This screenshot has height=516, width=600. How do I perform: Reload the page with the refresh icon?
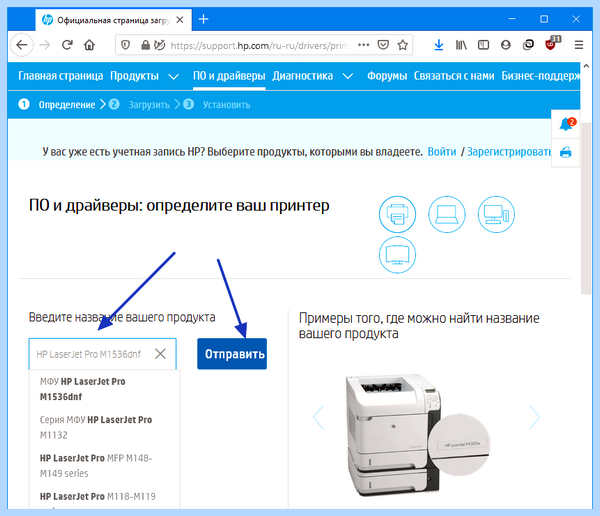click(x=67, y=45)
